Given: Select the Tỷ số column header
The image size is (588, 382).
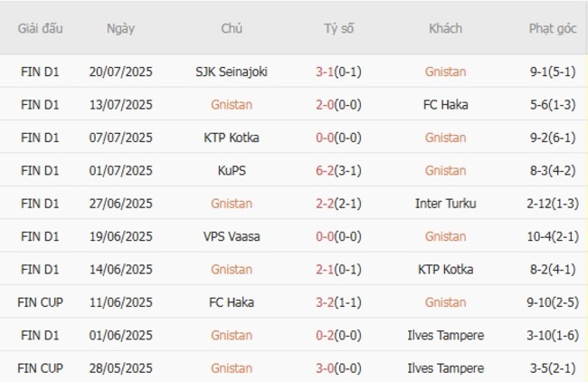Looking at the screenshot, I should pyautogui.click(x=339, y=28).
